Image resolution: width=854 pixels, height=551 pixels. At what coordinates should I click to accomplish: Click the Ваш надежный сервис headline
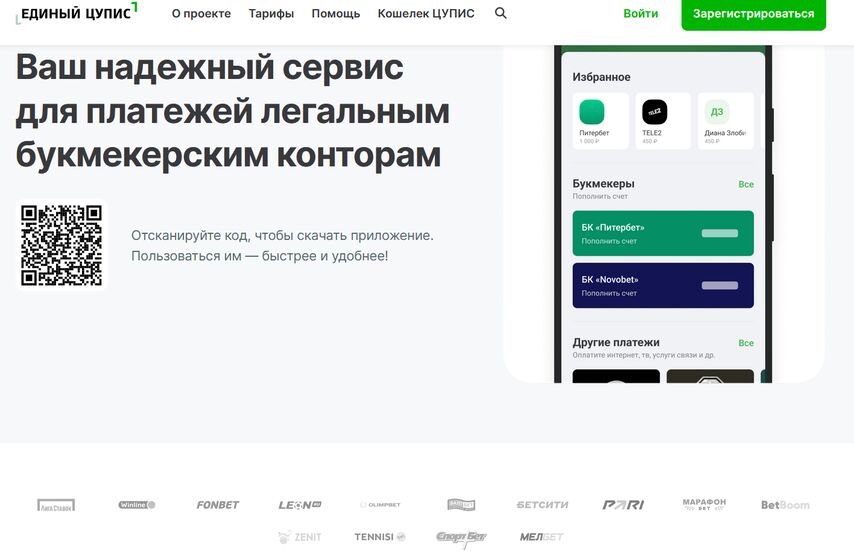210,68
